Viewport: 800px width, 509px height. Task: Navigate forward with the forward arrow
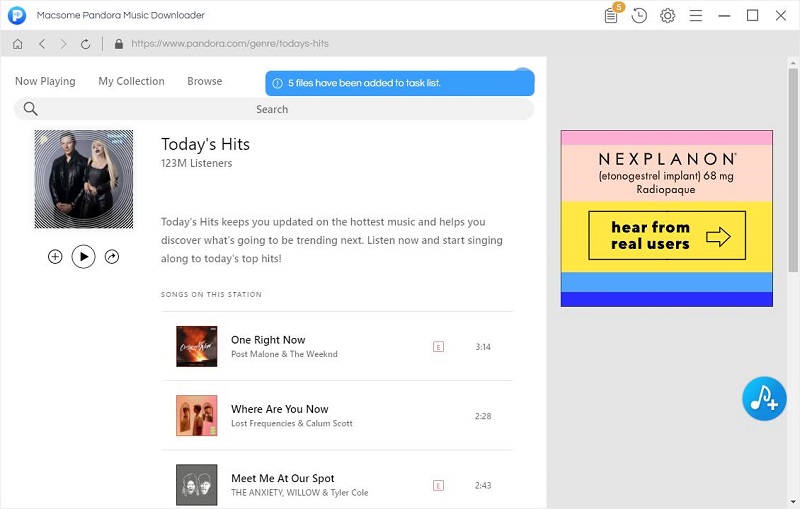point(63,44)
